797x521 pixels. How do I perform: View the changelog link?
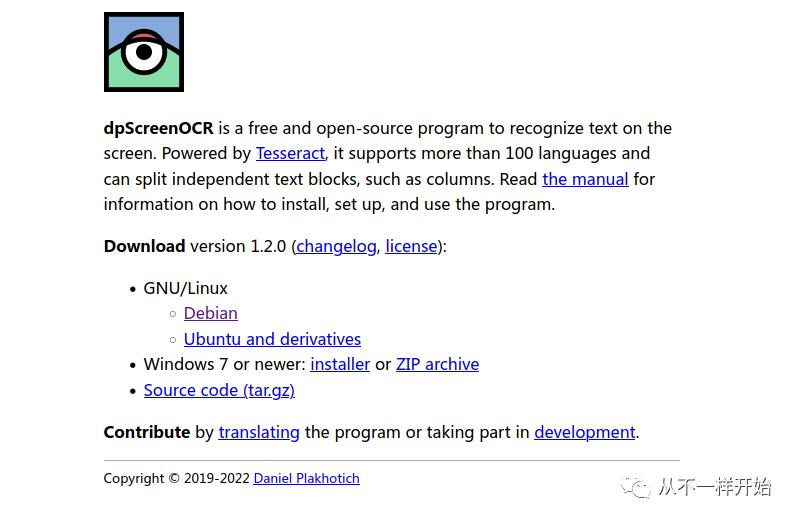click(336, 246)
